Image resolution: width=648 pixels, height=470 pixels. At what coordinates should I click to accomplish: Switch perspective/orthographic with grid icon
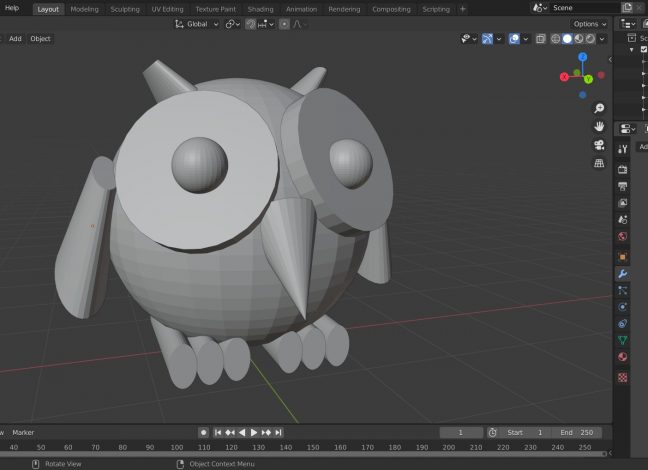599,163
